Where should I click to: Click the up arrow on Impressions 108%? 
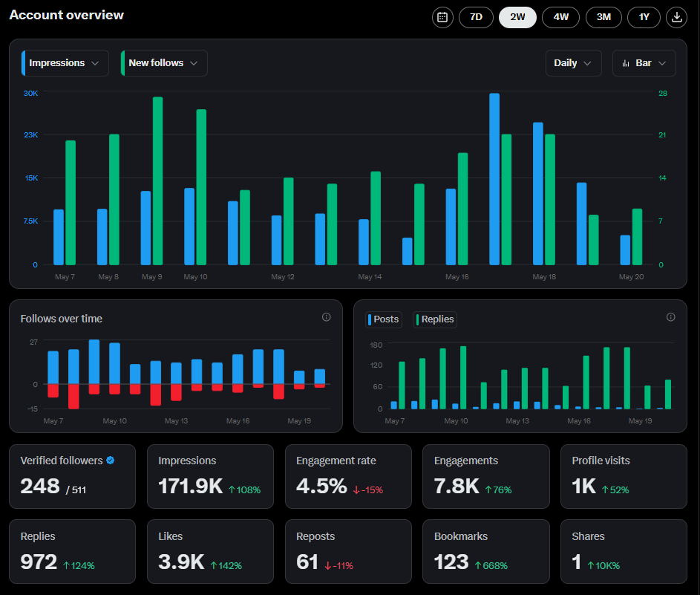[x=232, y=490]
